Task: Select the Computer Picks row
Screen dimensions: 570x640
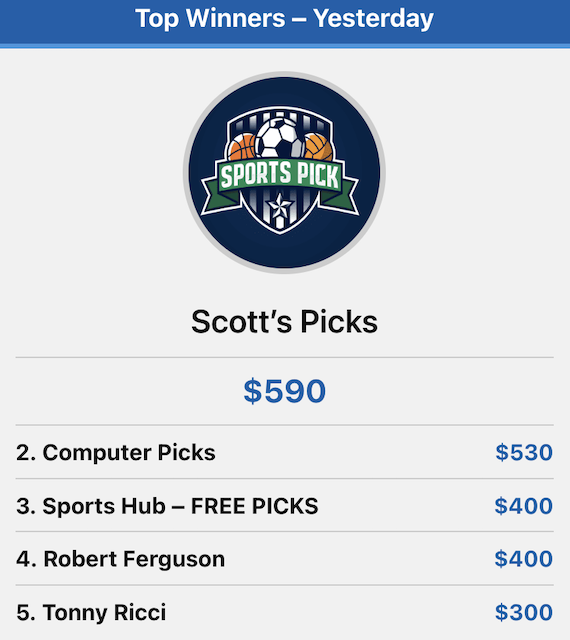Action: coord(285,452)
